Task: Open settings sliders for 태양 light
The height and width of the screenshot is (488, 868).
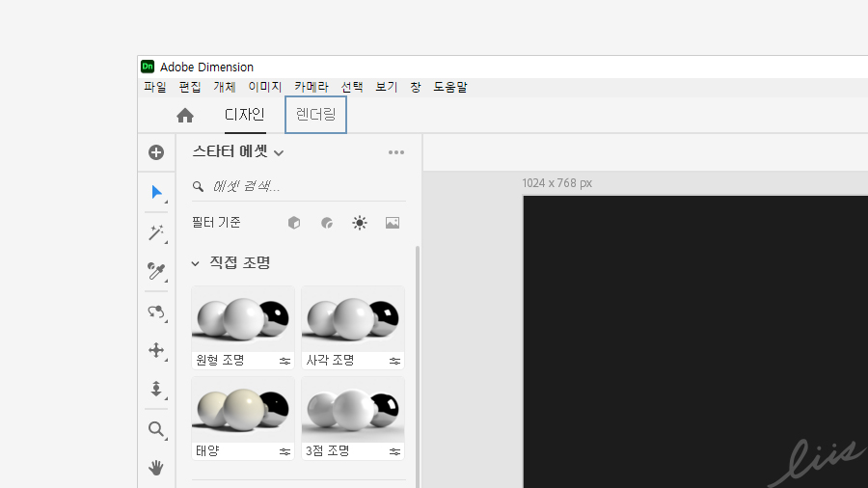Action: (285, 451)
